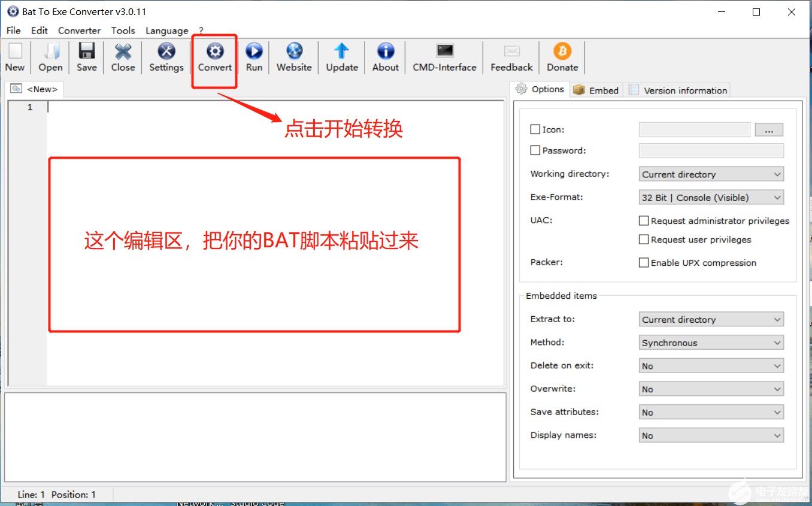Place cursor on line 1 of editor

pyautogui.click(x=275, y=108)
